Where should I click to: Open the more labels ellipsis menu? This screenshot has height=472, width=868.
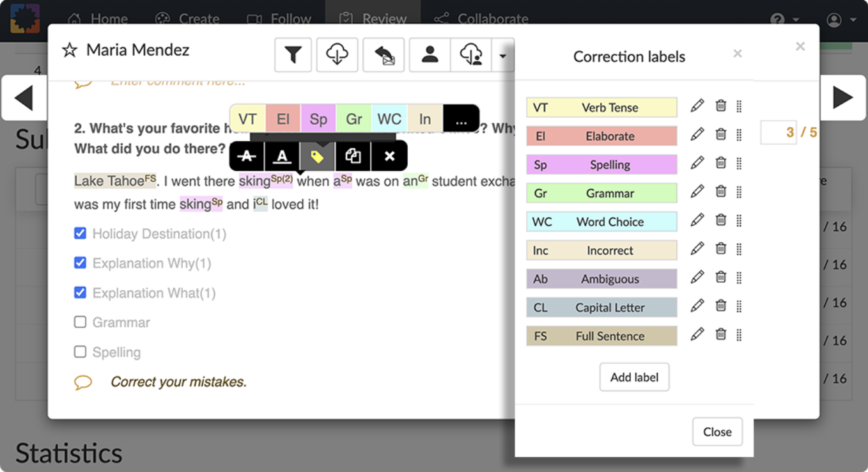[x=461, y=118]
